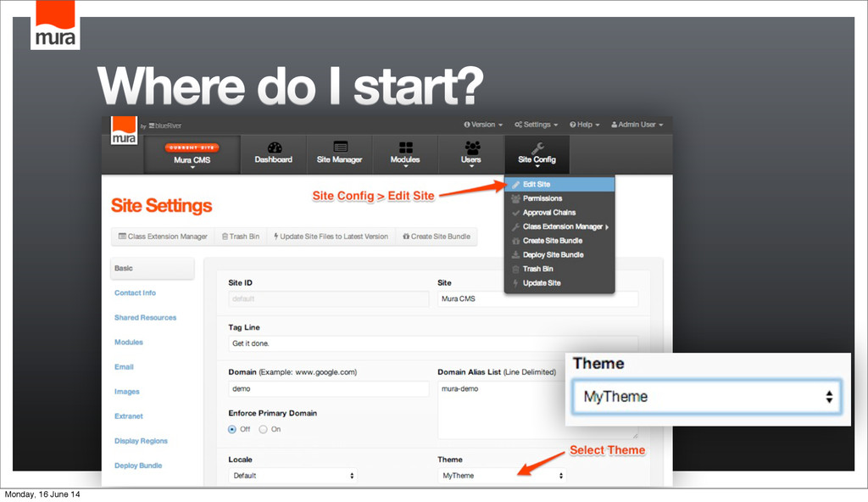Click the Deploy Site Bundle download icon
This screenshot has height=502, width=868.
click(515, 255)
